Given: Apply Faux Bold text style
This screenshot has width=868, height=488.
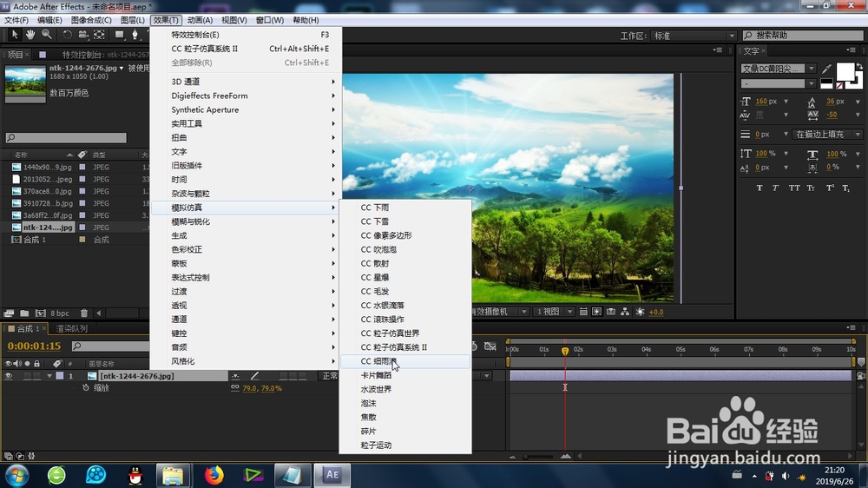Looking at the screenshot, I should pyautogui.click(x=759, y=188).
